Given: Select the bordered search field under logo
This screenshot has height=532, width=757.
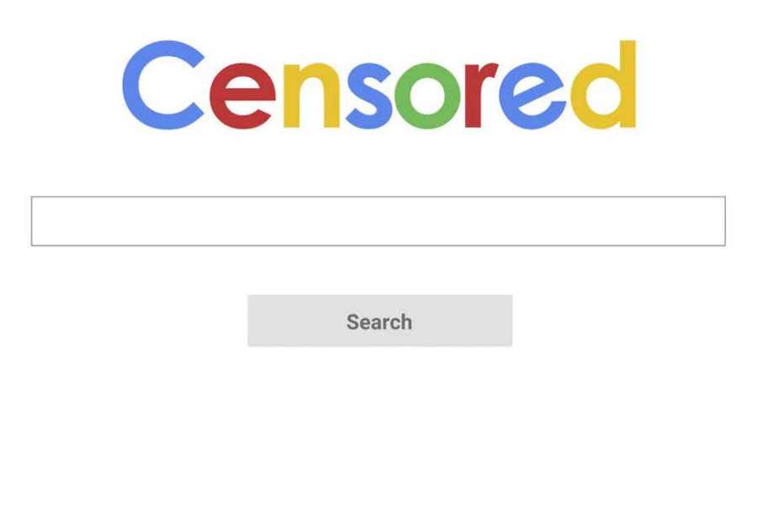Looking at the screenshot, I should [378, 221].
